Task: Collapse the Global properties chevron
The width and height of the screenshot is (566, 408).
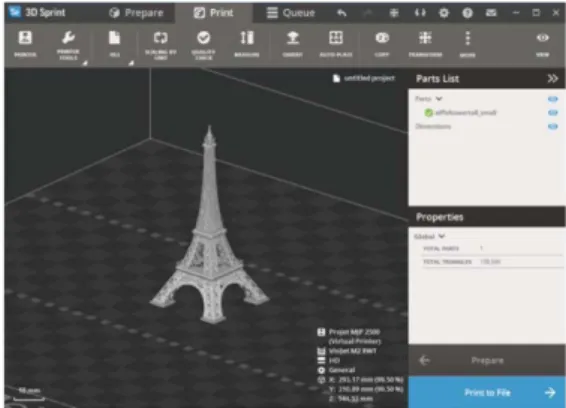Action: point(441,236)
